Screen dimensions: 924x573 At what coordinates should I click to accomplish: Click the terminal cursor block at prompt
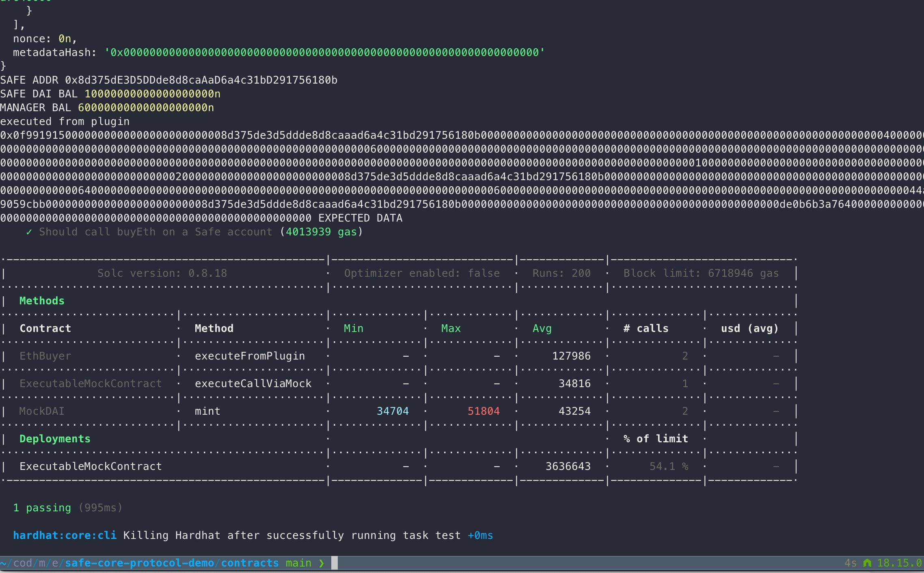pos(335,563)
